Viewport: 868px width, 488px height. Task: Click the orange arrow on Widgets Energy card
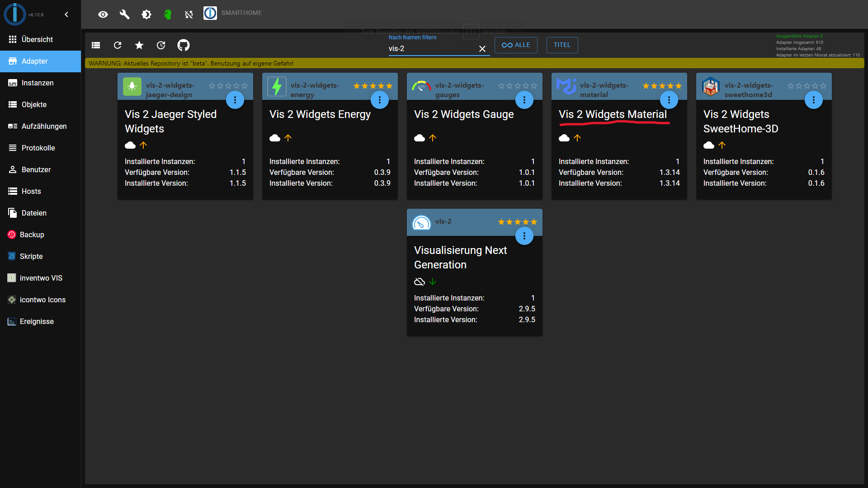(x=288, y=138)
